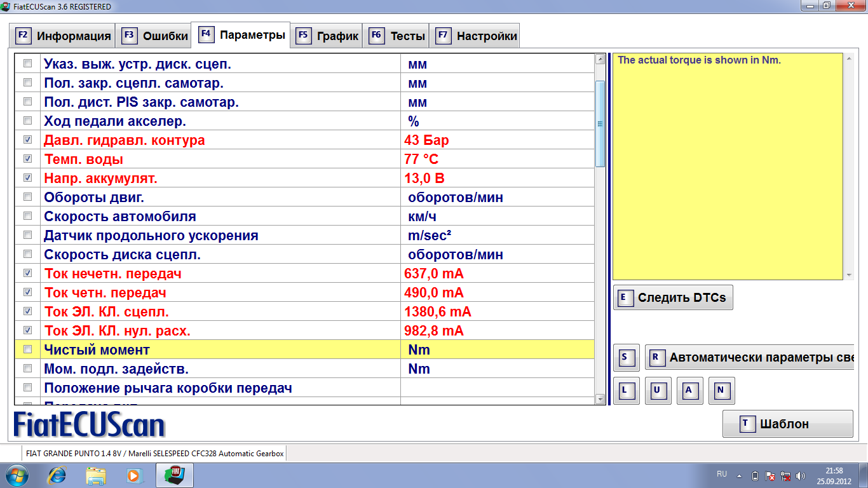Click the U shortcut button
Image resolution: width=868 pixels, height=488 pixels.
tap(658, 391)
